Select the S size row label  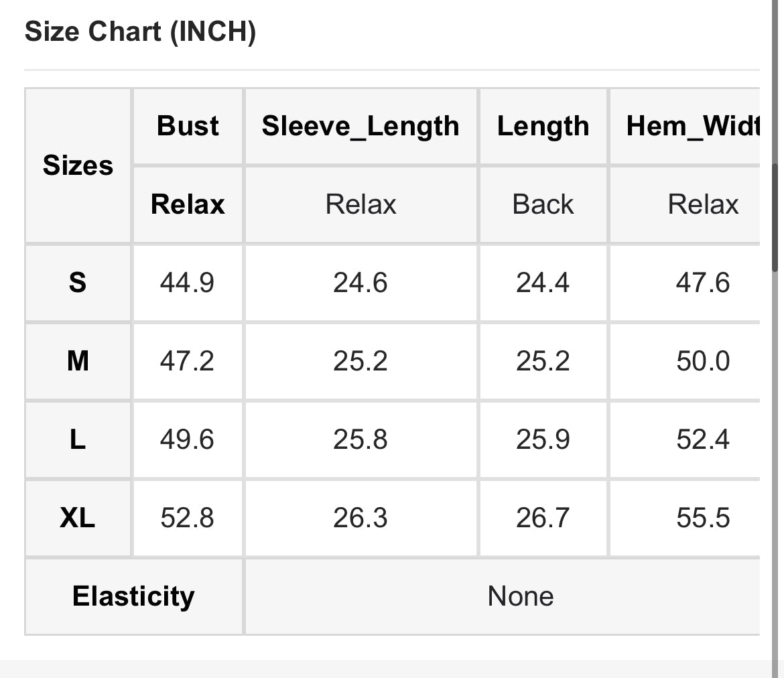(78, 283)
